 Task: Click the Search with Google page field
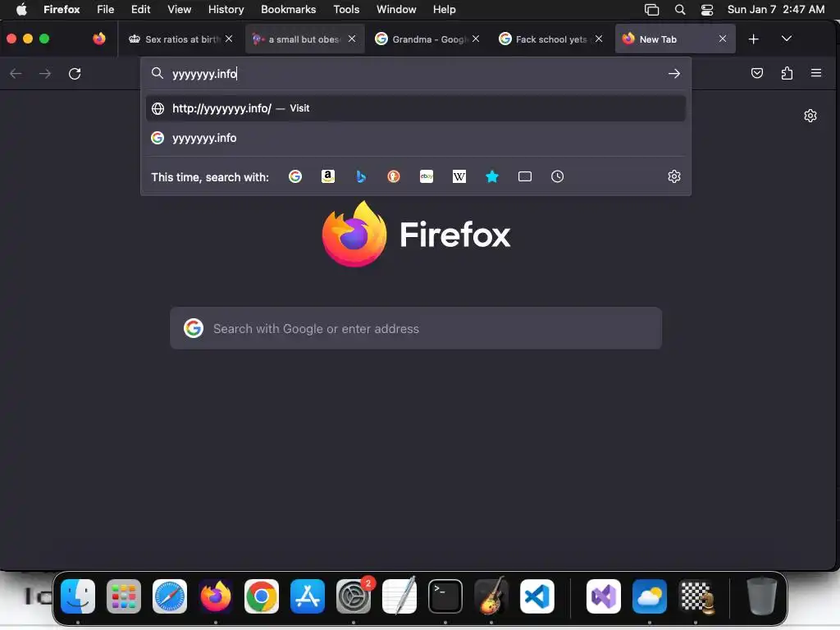coord(416,328)
